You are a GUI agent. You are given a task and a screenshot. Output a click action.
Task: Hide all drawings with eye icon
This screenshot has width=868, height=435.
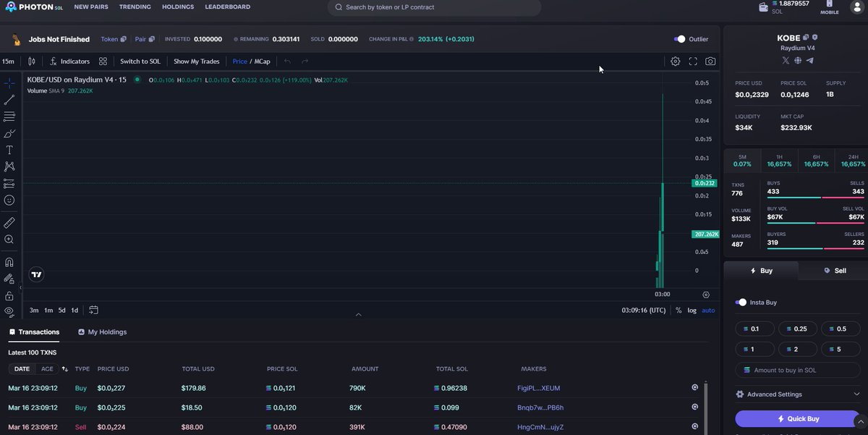9,311
